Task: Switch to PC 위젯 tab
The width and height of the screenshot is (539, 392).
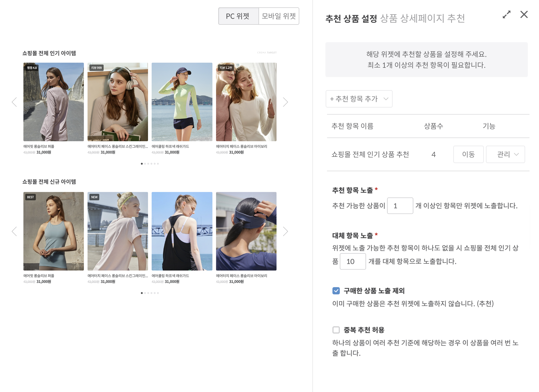Action: [238, 16]
